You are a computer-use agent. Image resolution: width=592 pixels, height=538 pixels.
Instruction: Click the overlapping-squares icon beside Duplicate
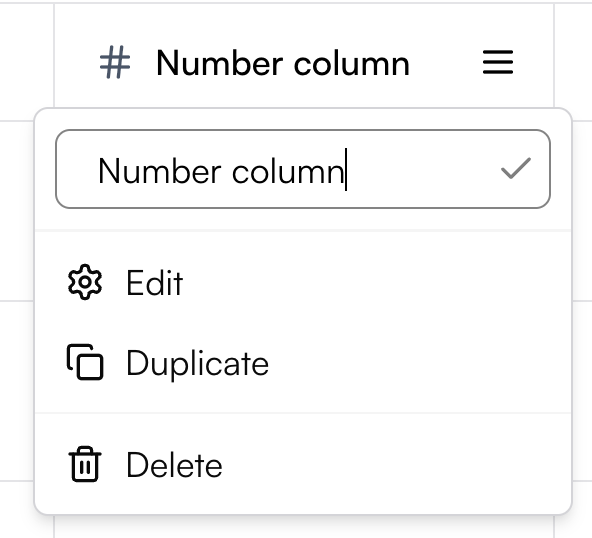[85, 362]
